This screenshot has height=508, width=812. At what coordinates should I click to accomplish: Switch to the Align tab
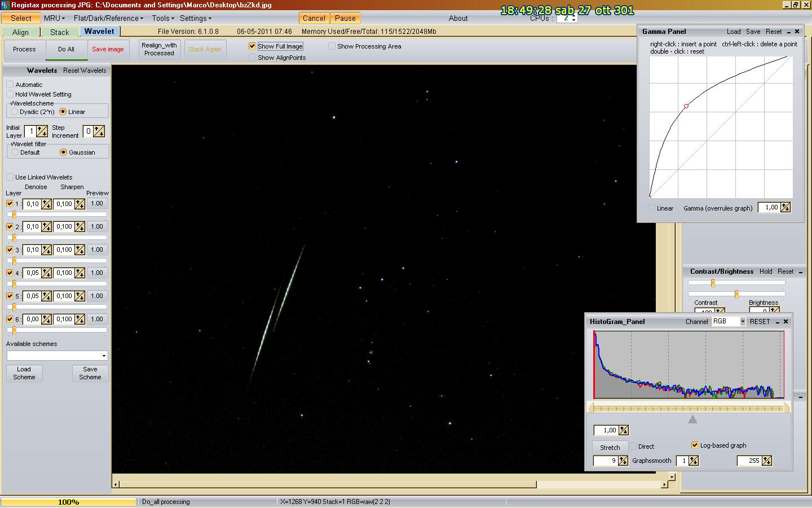click(x=20, y=32)
